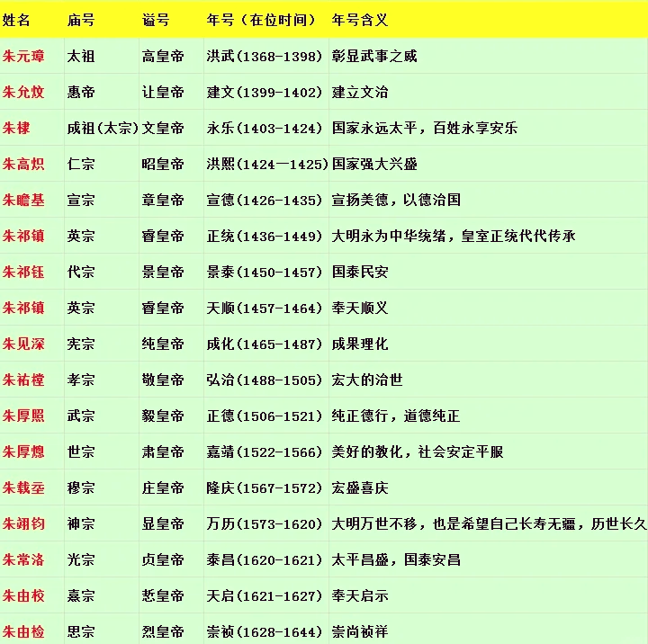This screenshot has width=648, height=644.
Task: Click the temple name 代宗
Action: [x=81, y=272]
